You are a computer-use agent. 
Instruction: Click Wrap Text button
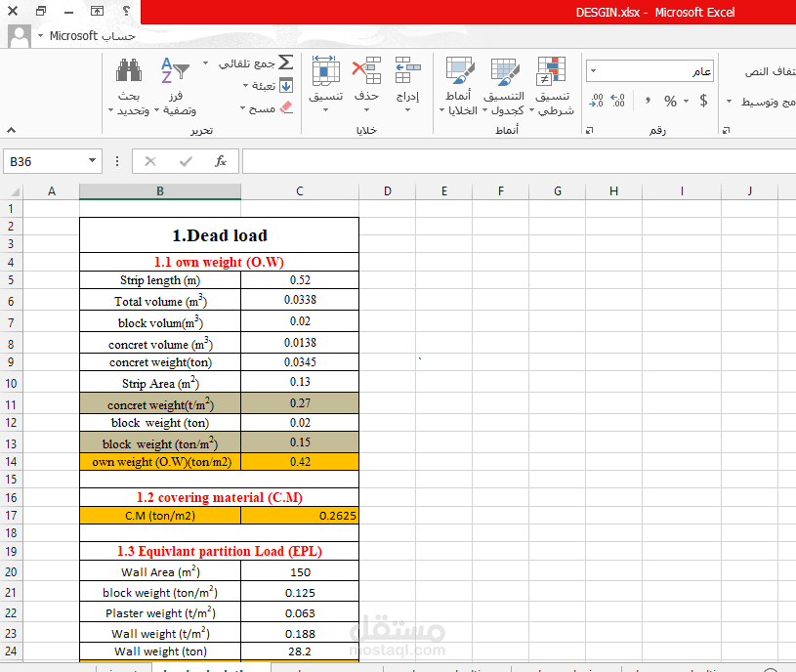[x=770, y=71]
